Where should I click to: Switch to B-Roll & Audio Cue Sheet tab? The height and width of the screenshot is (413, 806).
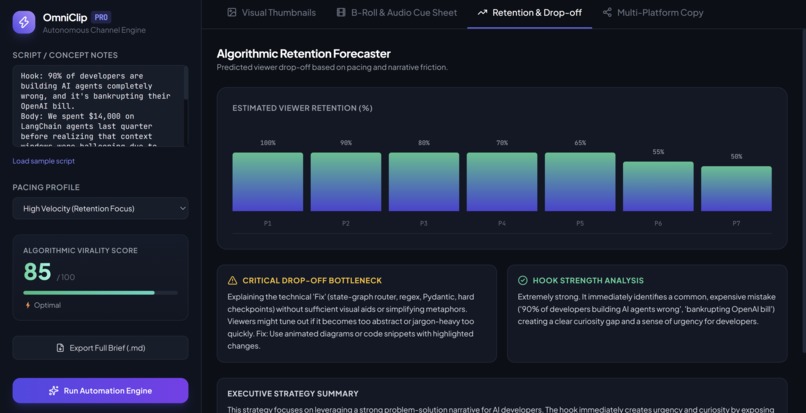(x=396, y=12)
